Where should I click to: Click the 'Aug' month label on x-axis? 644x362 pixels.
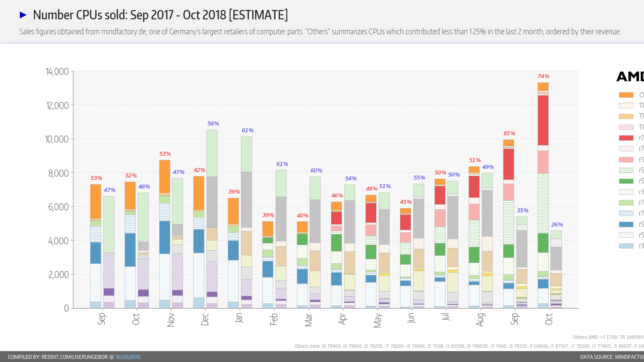click(x=480, y=320)
